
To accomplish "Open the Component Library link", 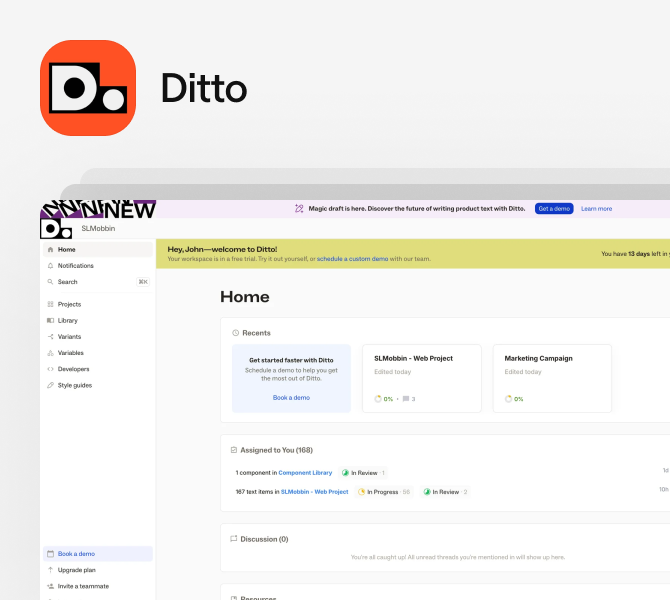I will (305, 473).
